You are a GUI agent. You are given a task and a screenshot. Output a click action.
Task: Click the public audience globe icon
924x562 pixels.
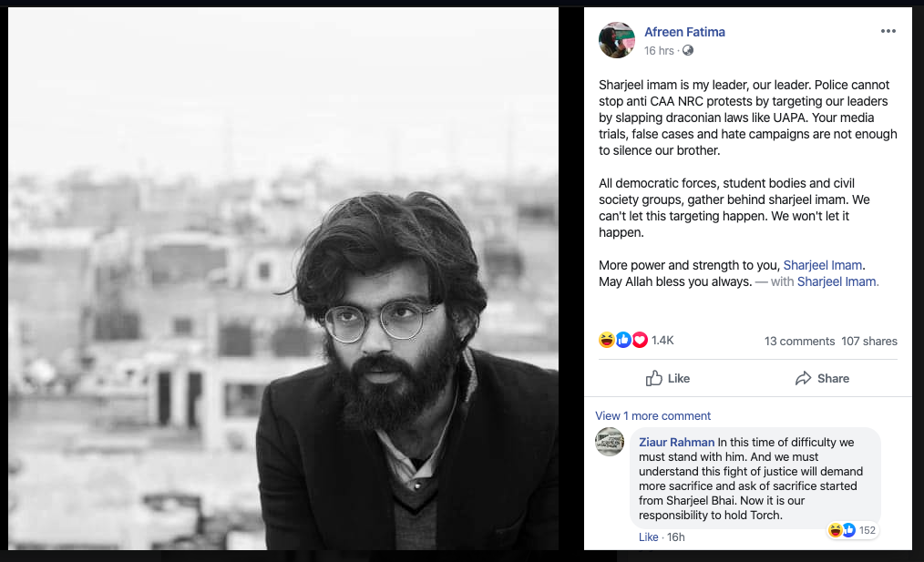coord(688,51)
